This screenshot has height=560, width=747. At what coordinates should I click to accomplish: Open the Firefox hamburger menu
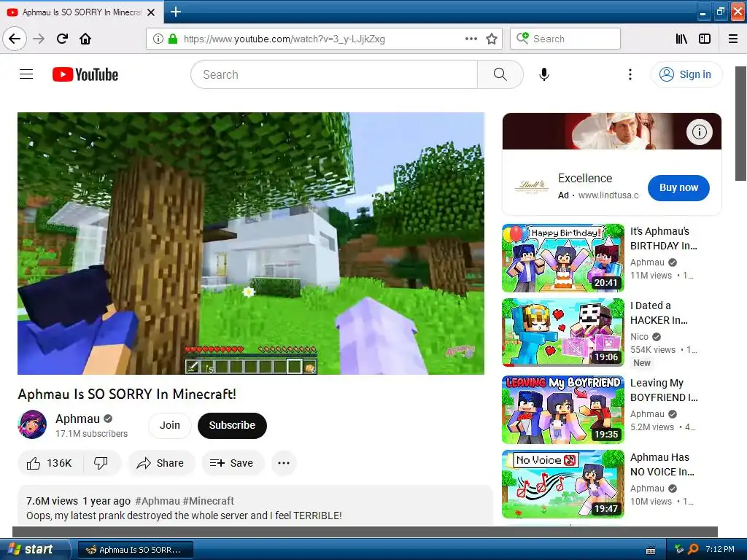(x=733, y=39)
